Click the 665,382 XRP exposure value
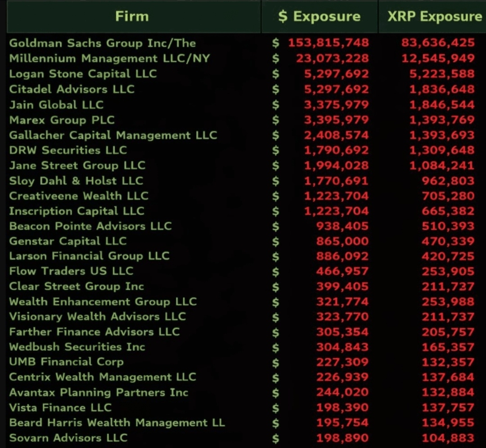The height and width of the screenshot is (448, 486). coord(448,211)
